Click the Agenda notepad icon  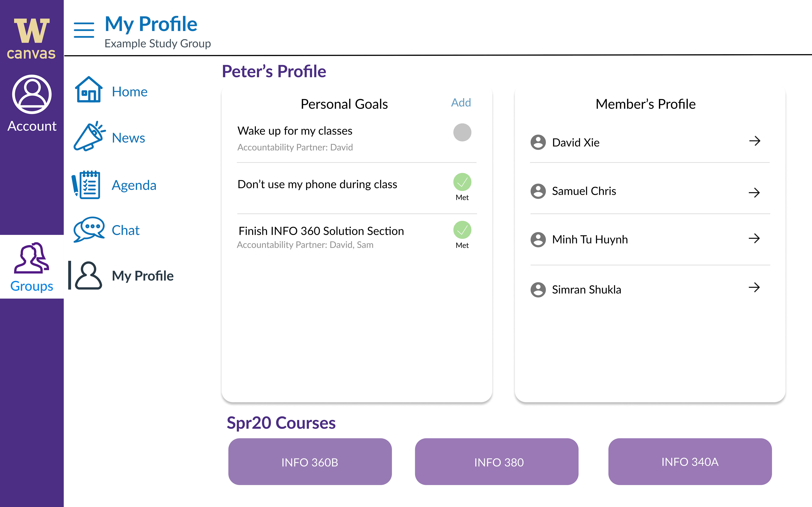pos(86,184)
